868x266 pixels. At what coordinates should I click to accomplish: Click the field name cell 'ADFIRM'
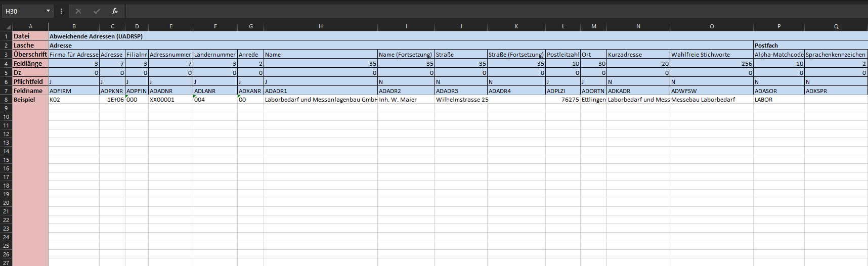tap(74, 91)
